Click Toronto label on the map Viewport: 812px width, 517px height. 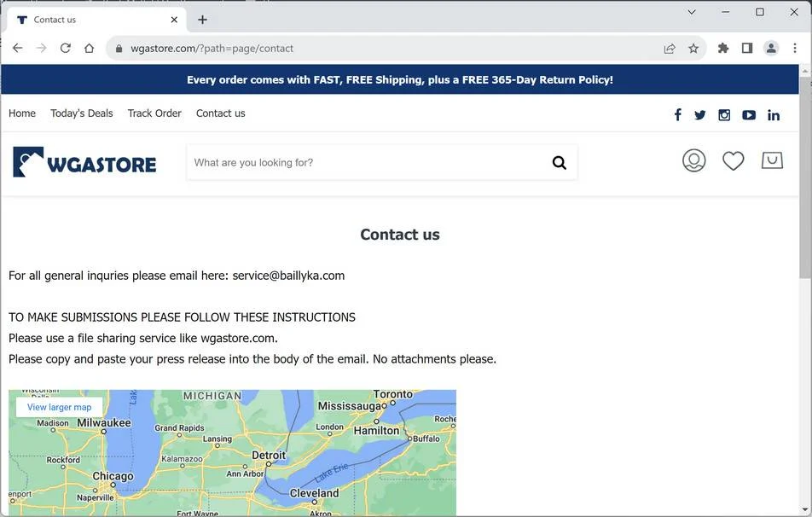(x=393, y=394)
